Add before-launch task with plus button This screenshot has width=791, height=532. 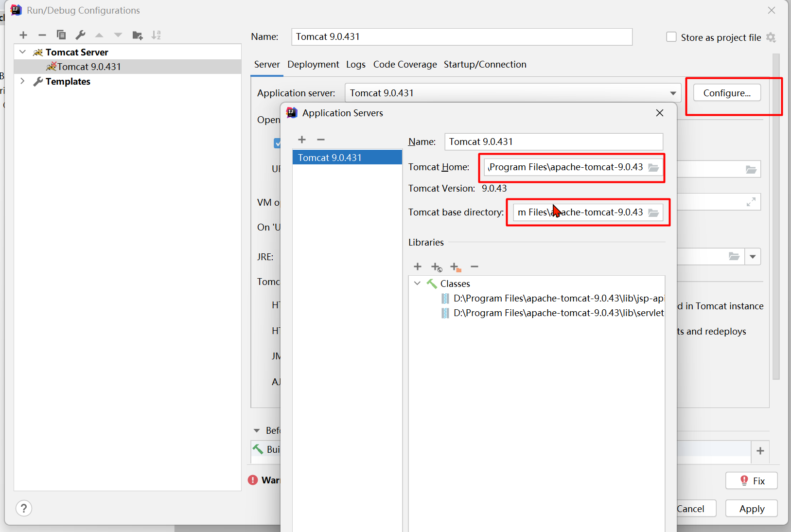point(760,451)
